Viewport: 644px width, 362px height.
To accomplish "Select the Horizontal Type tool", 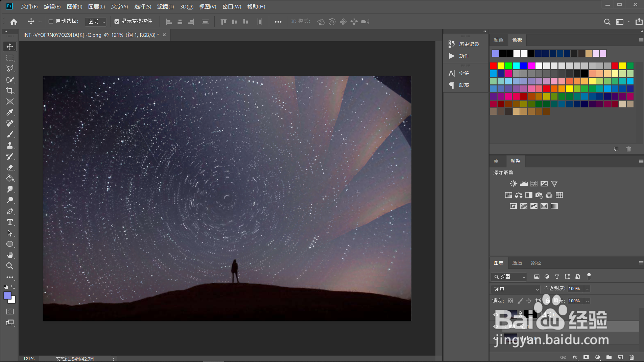I will (x=10, y=222).
